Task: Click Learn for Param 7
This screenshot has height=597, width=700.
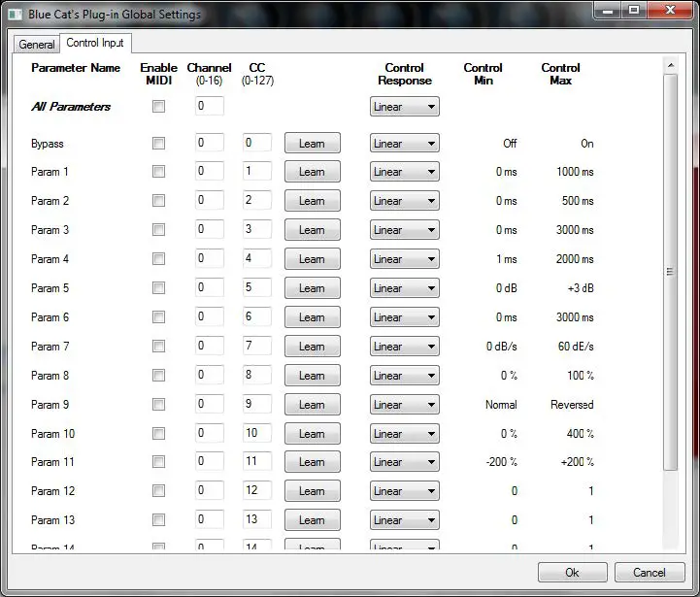Action: (312, 346)
